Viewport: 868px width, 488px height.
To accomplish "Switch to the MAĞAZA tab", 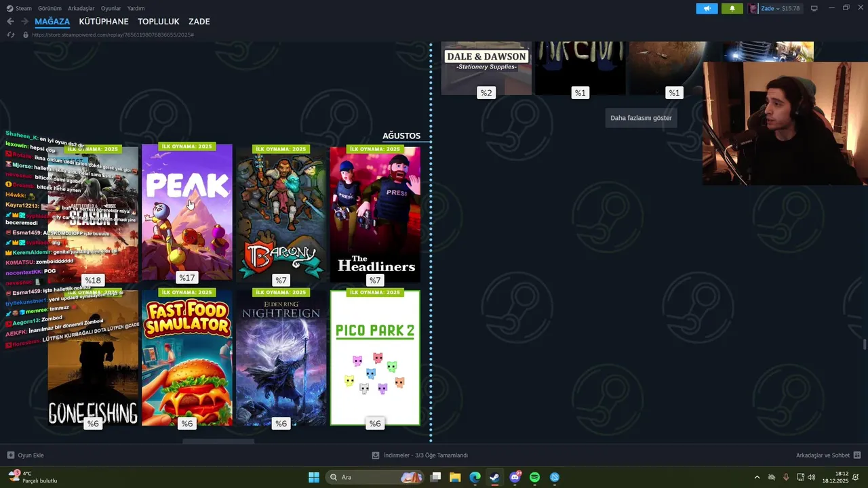I will pos(52,22).
